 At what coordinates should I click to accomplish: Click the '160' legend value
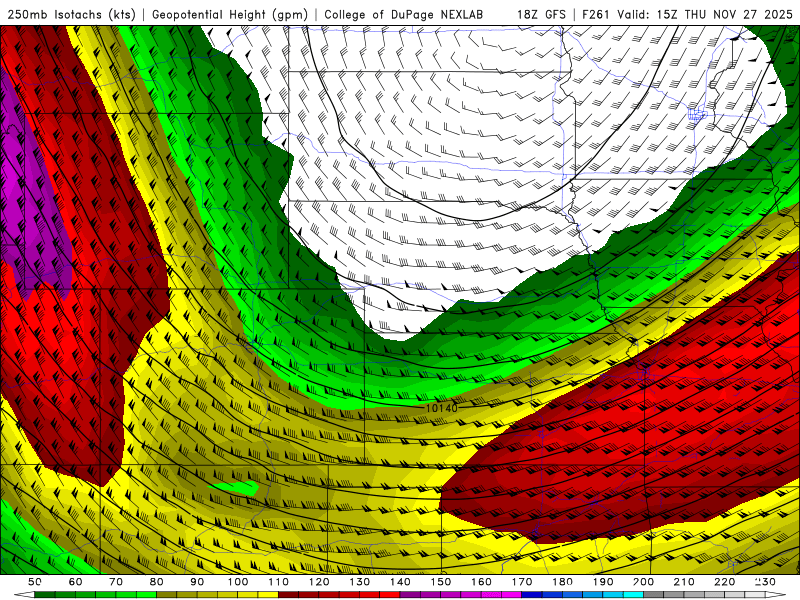(x=481, y=582)
